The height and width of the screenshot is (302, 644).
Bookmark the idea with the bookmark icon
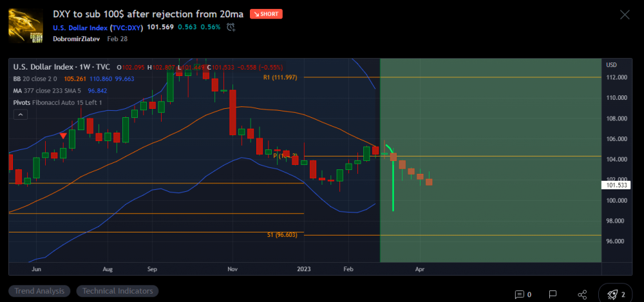[553, 294]
